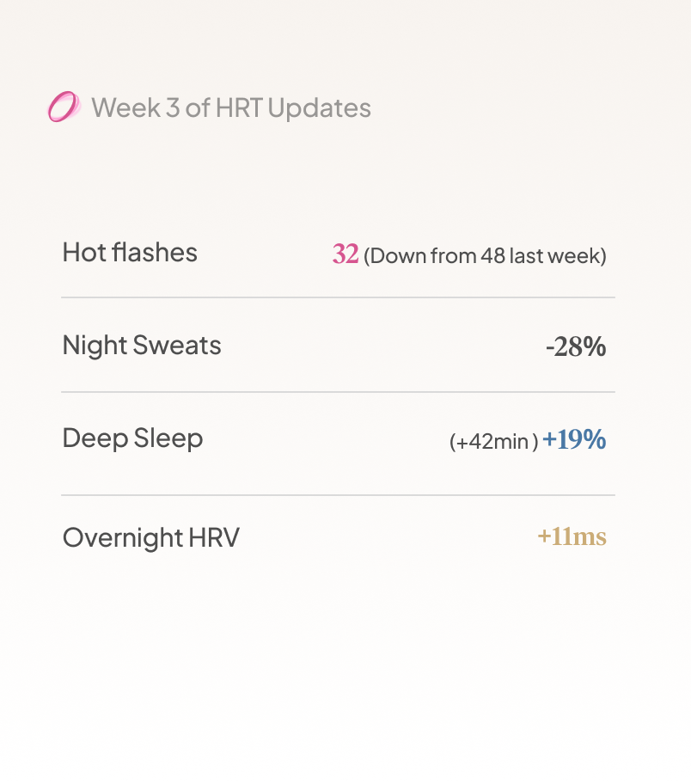The width and height of the screenshot is (691, 784).
Task: Click the pink ring logo icon
Action: point(64,107)
